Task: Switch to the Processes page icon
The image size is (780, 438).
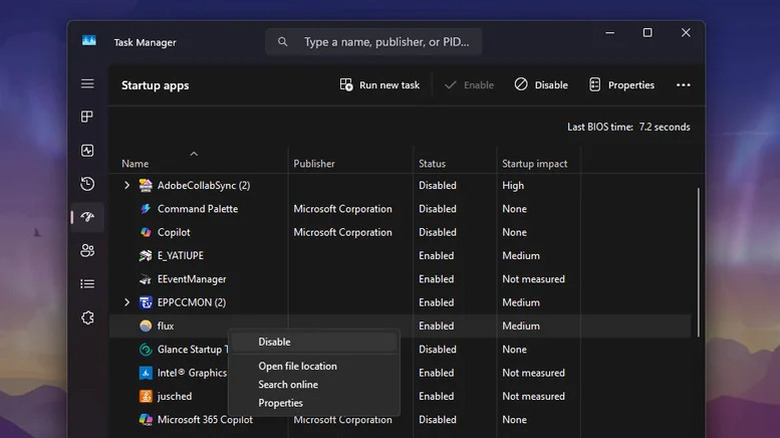Action: pyautogui.click(x=88, y=117)
